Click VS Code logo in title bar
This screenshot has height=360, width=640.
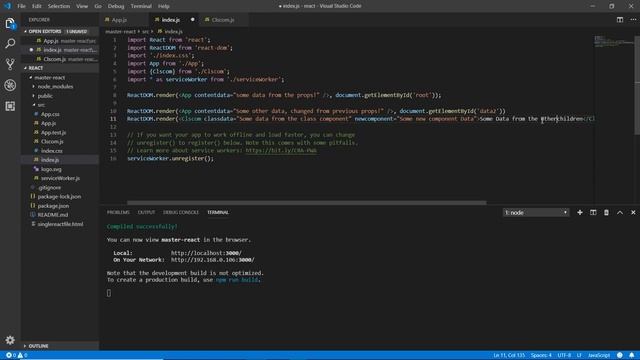pyautogui.click(x=7, y=6)
